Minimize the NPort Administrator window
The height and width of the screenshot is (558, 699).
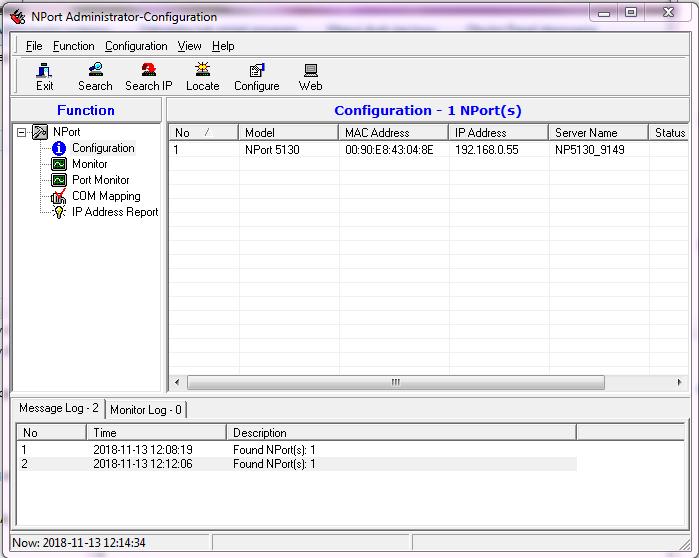pyautogui.click(x=604, y=13)
